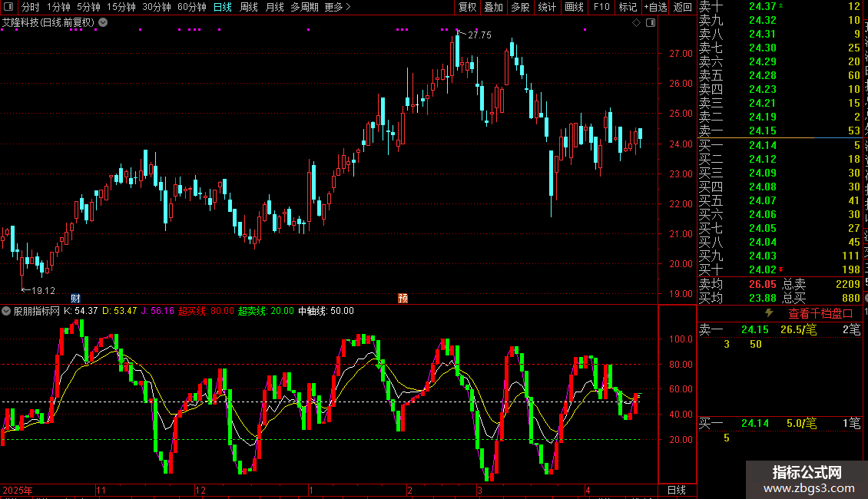
Task: Toggle the panel layout icon beside the diamond
Action: coord(651,23)
